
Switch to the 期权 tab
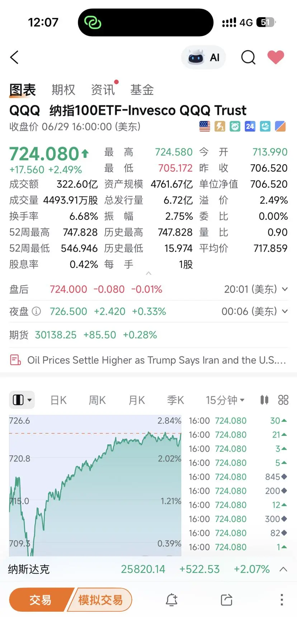point(63,90)
